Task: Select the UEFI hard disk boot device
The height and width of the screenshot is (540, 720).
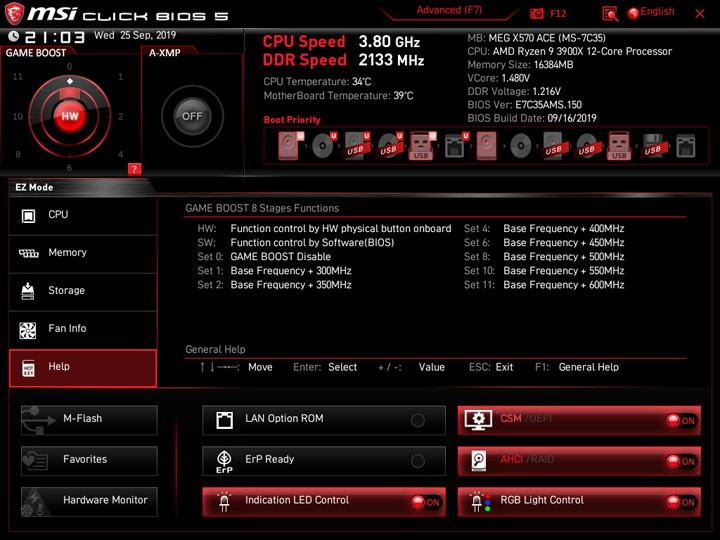Action: [291, 146]
